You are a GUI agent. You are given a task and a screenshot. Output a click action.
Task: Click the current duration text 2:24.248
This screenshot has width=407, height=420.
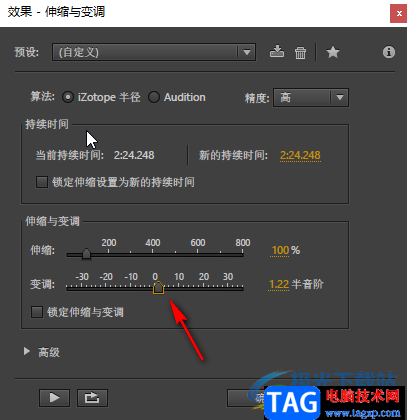(x=134, y=155)
